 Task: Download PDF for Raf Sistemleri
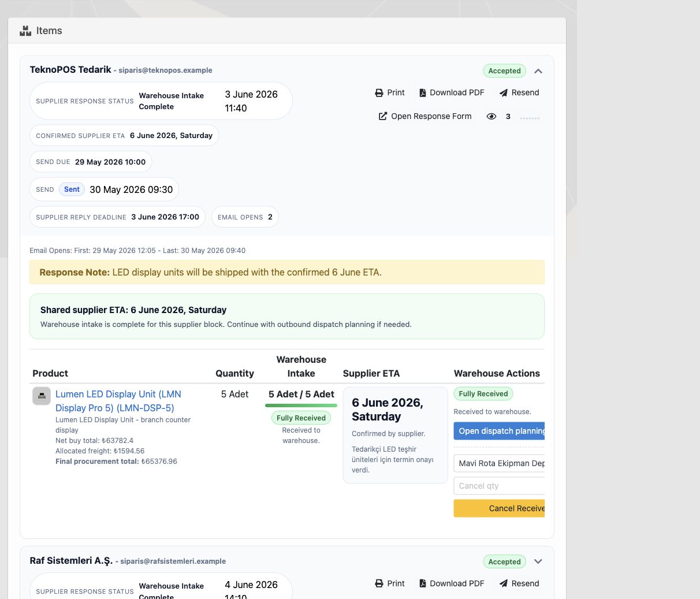[x=452, y=583]
